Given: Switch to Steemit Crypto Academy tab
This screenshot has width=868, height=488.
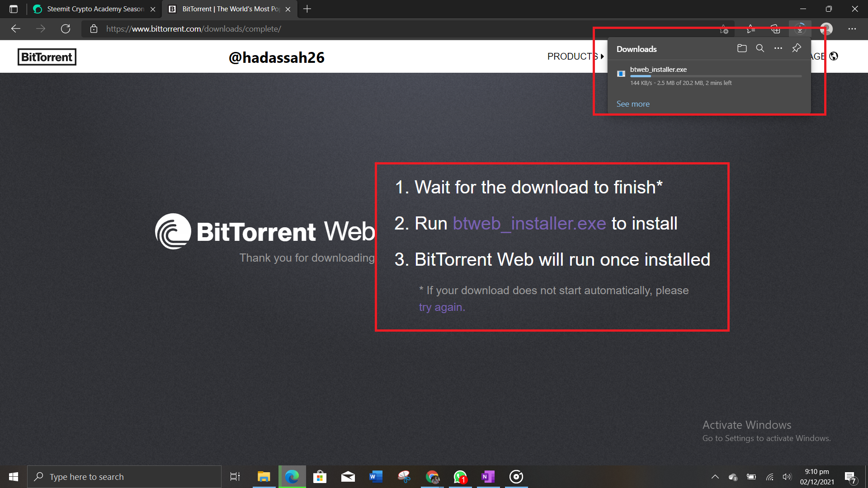Looking at the screenshot, I should 95,9.
